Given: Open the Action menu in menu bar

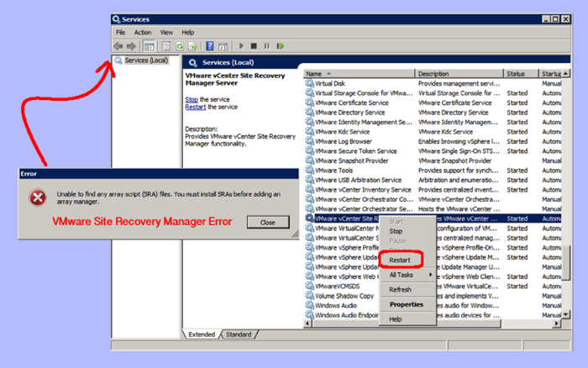Looking at the screenshot, I should pyautogui.click(x=143, y=33).
